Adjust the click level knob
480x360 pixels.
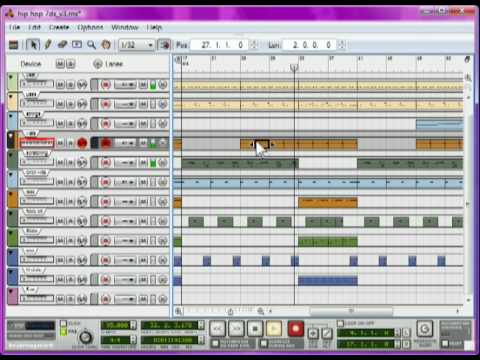(x=85, y=337)
